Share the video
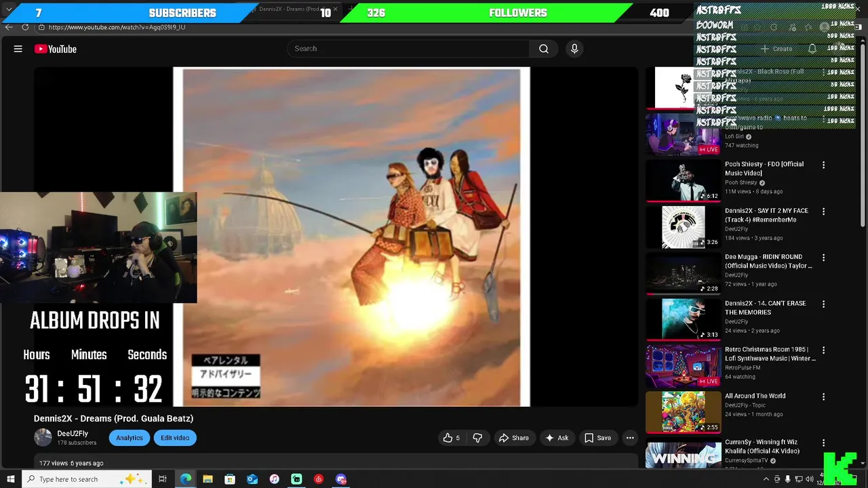This screenshot has width=868, height=488. [x=513, y=438]
